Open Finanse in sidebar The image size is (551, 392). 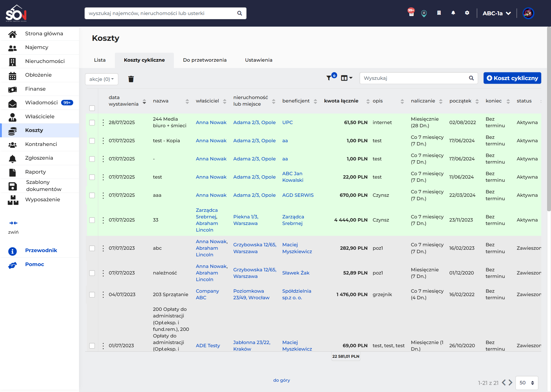pyautogui.click(x=40, y=89)
